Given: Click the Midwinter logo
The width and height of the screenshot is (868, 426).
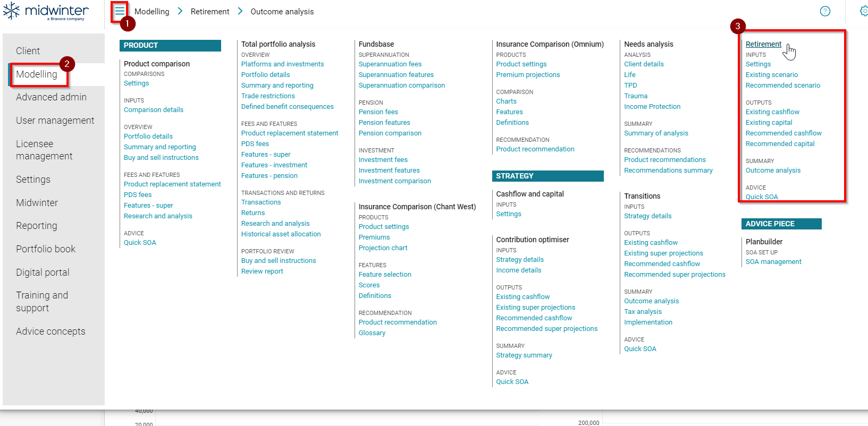Looking at the screenshot, I should (x=46, y=11).
